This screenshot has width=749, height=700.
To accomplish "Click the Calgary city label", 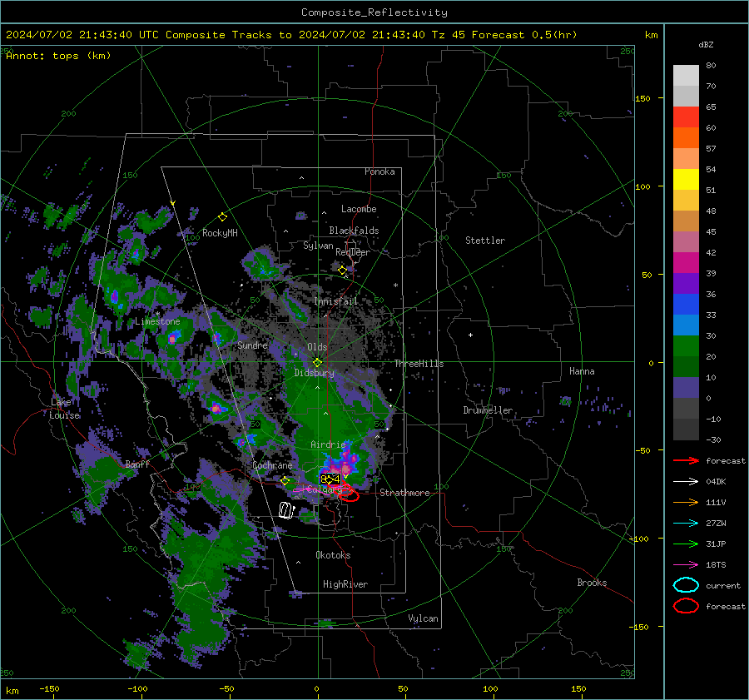I will coord(325,489).
